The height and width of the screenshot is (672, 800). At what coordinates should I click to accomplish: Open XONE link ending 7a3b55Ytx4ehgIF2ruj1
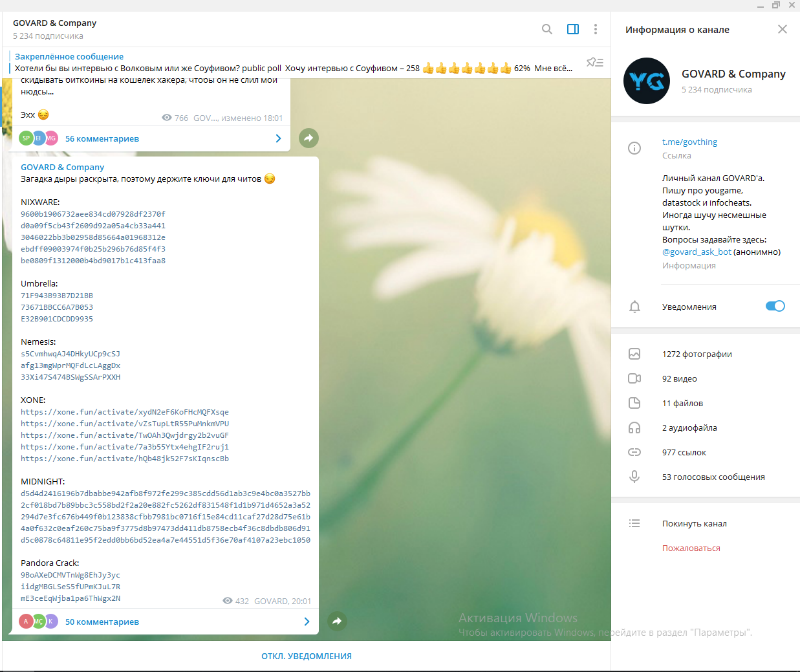[125, 447]
